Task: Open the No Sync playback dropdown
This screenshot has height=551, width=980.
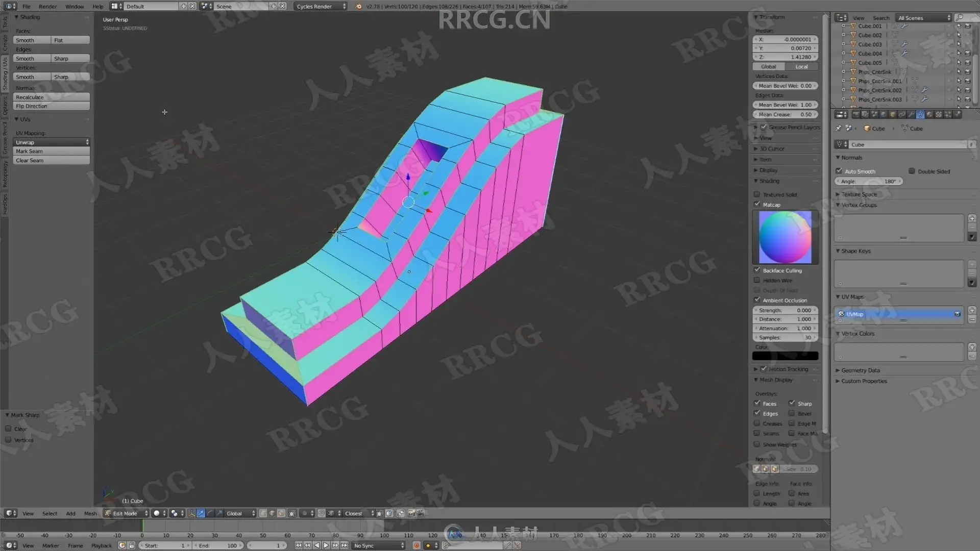Action: point(378,545)
